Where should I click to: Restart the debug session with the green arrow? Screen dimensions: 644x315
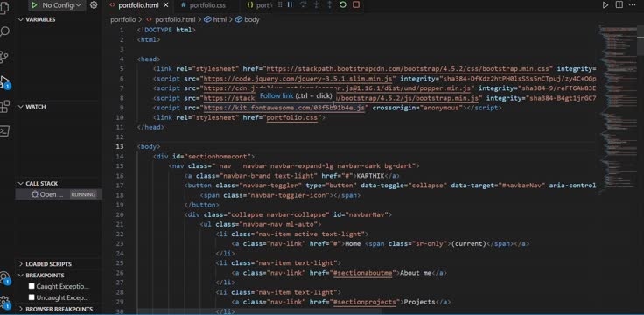coord(342,4)
